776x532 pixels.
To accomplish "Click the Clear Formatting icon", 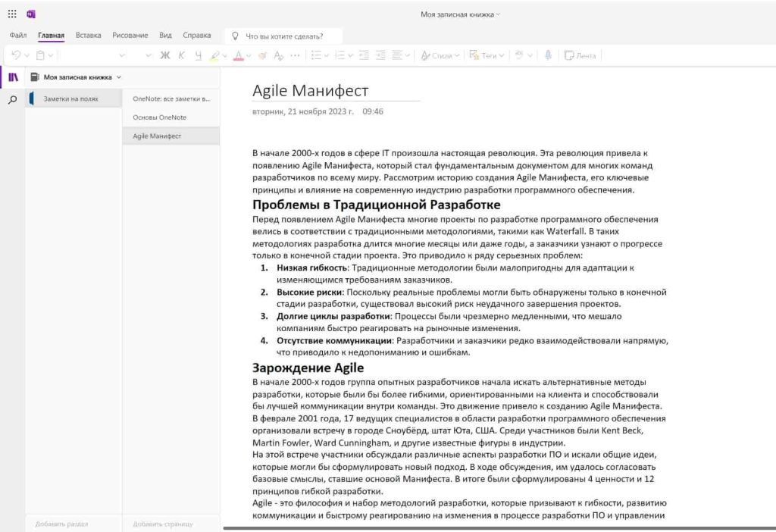I will click(x=279, y=55).
